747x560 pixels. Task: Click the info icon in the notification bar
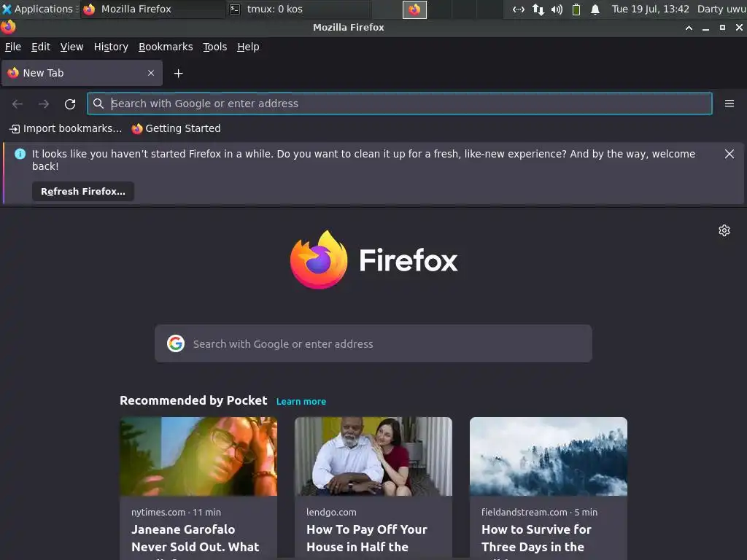point(20,154)
